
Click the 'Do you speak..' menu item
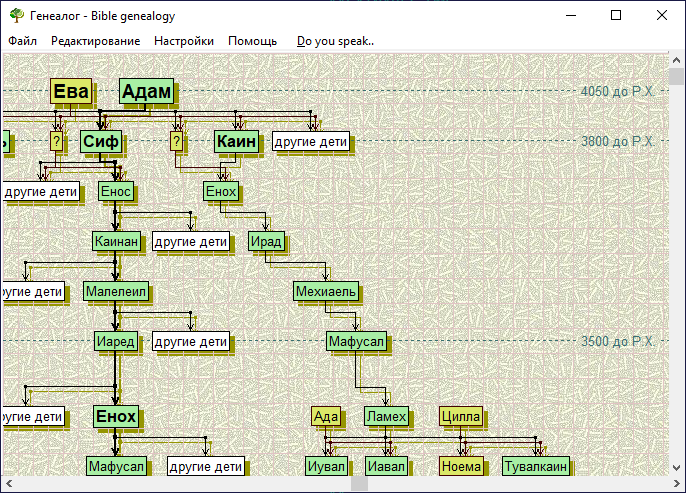tap(335, 41)
